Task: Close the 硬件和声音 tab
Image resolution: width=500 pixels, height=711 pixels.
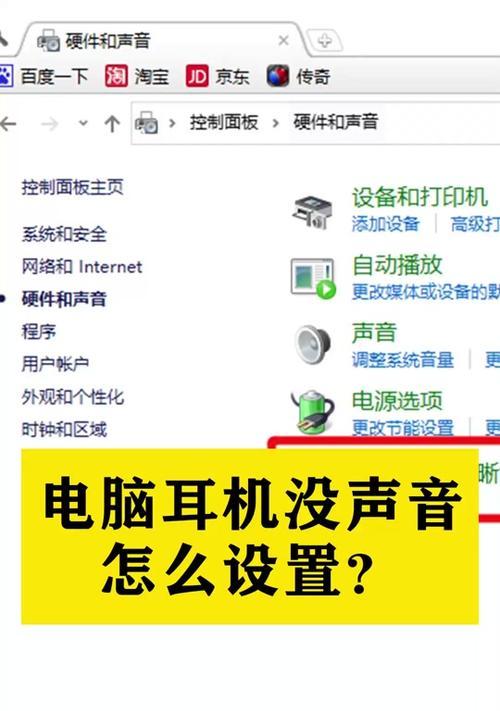Action: tap(284, 41)
